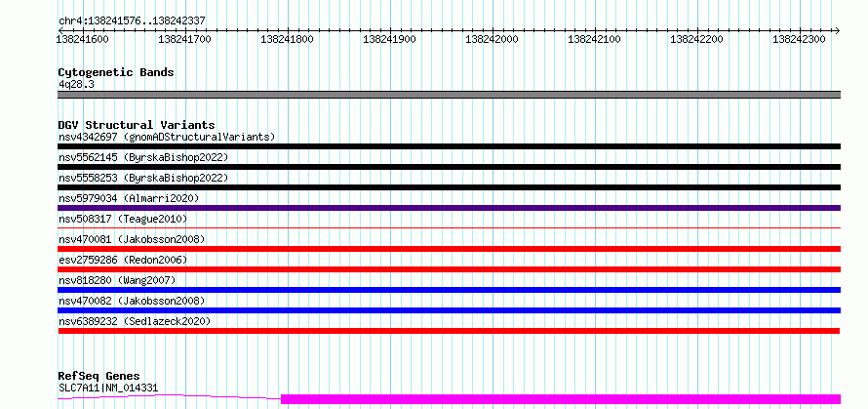
Task: Click the nsv4342697 gnomAD structural variant bar
Action: click(449, 146)
